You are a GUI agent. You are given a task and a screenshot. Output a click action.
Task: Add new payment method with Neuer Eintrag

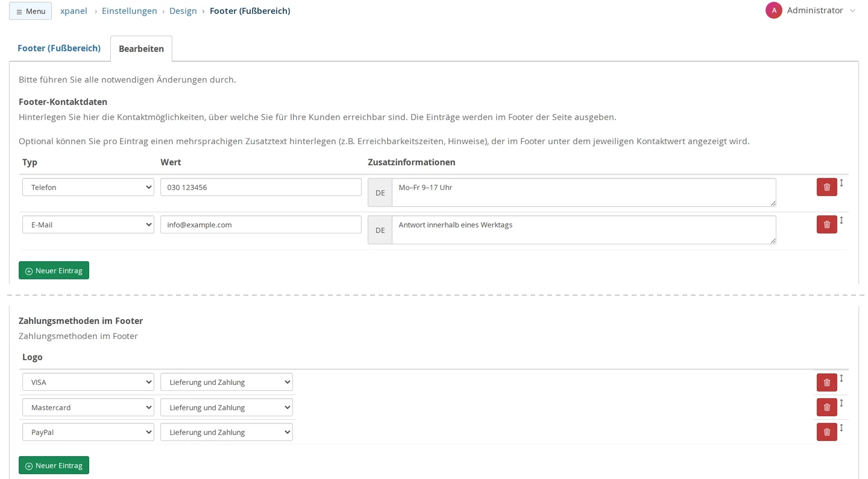pyautogui.click(x=54, y=465)
